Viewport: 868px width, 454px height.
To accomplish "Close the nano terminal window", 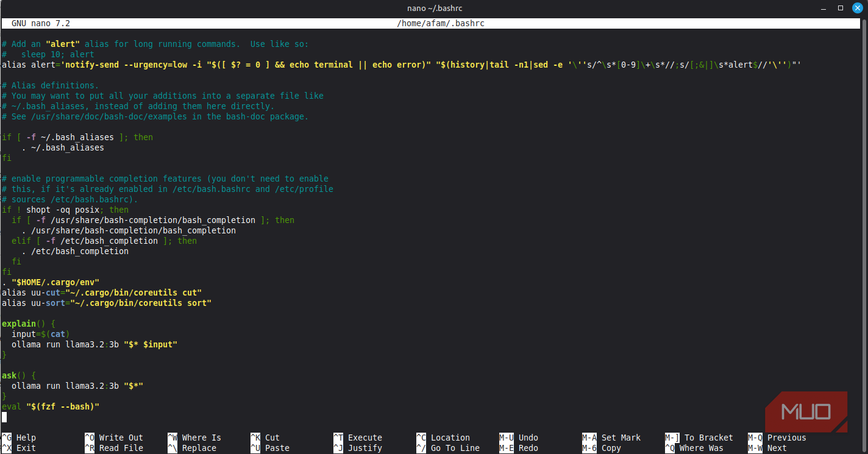I will point(856,7).
